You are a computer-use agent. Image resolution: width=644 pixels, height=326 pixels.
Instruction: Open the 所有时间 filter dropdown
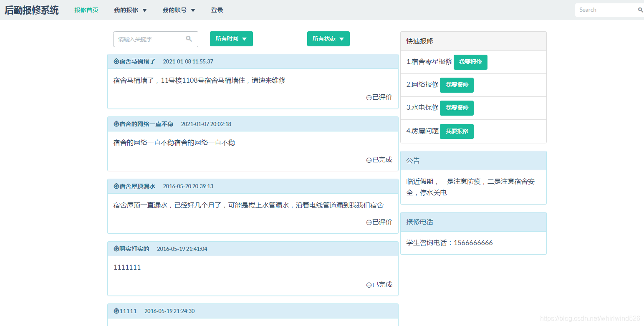[x=231, y=38]
